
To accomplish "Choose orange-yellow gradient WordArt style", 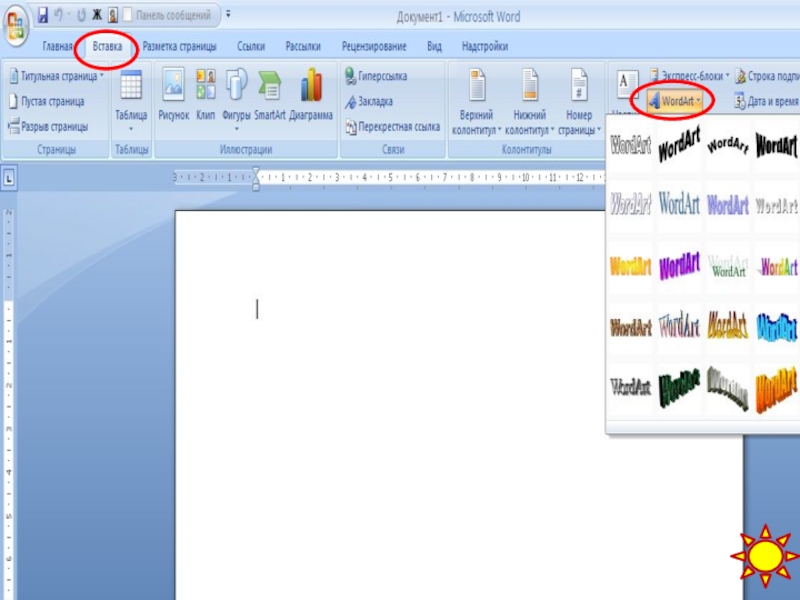I will pos(631,266).
